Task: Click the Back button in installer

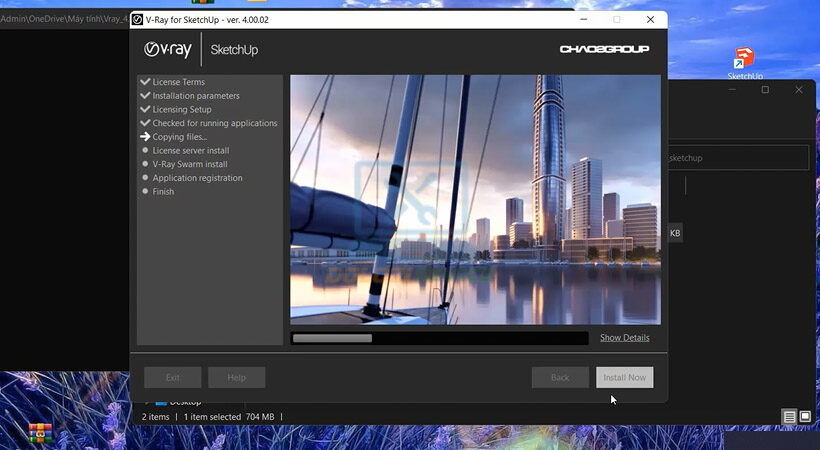Action: (560, 377)
